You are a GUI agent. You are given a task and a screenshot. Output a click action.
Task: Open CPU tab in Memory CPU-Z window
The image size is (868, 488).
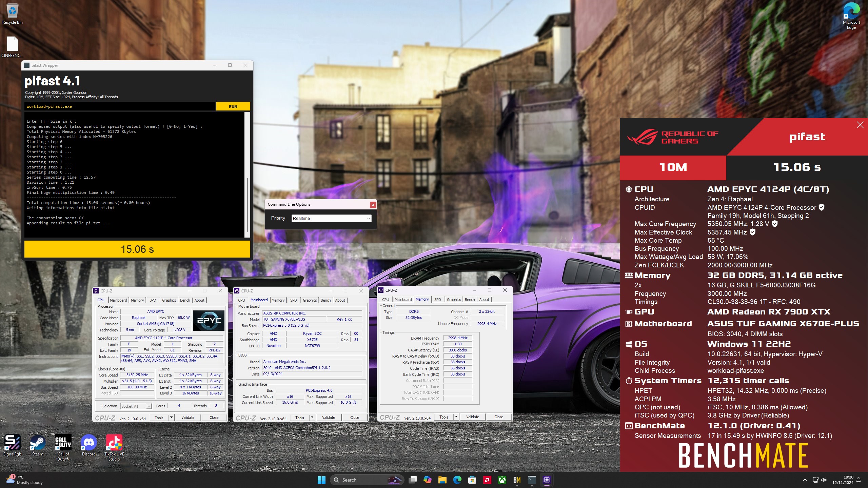pos(386,300)
